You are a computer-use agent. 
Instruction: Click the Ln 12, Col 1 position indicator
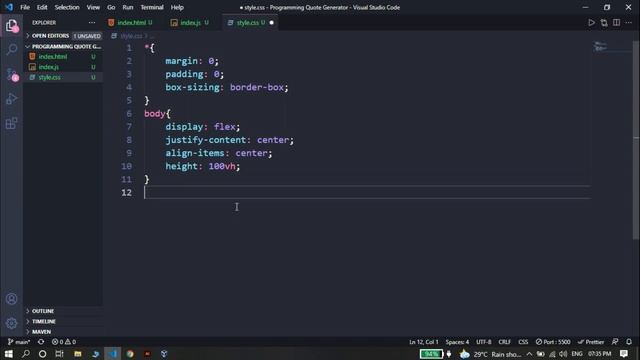pyautogui.click(x=424, y=342)
